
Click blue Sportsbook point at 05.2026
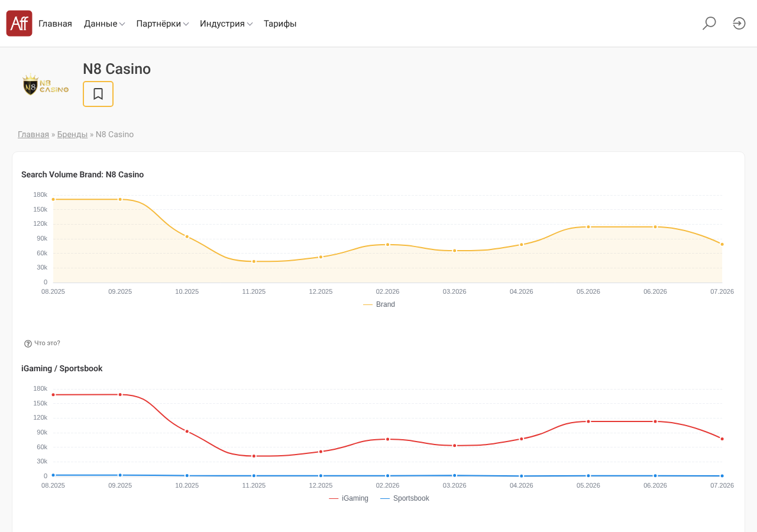[x=588, y=475]
